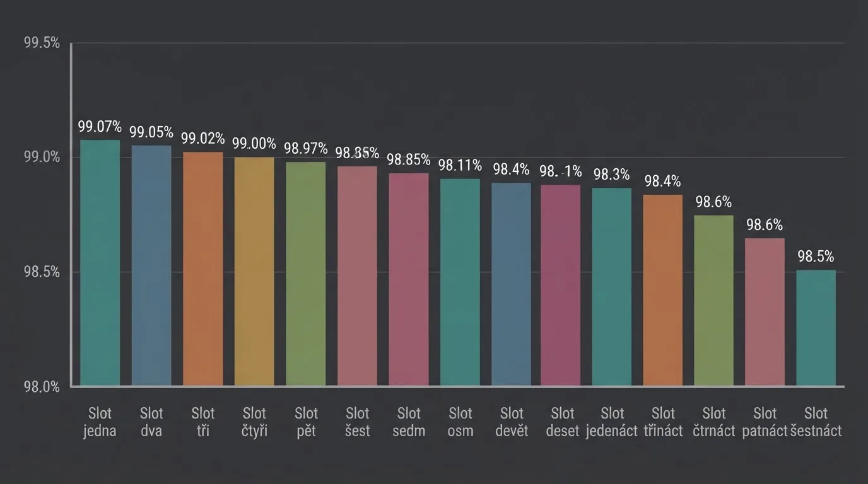Click the Slot osm teal bar

click(x=460, y=282)
